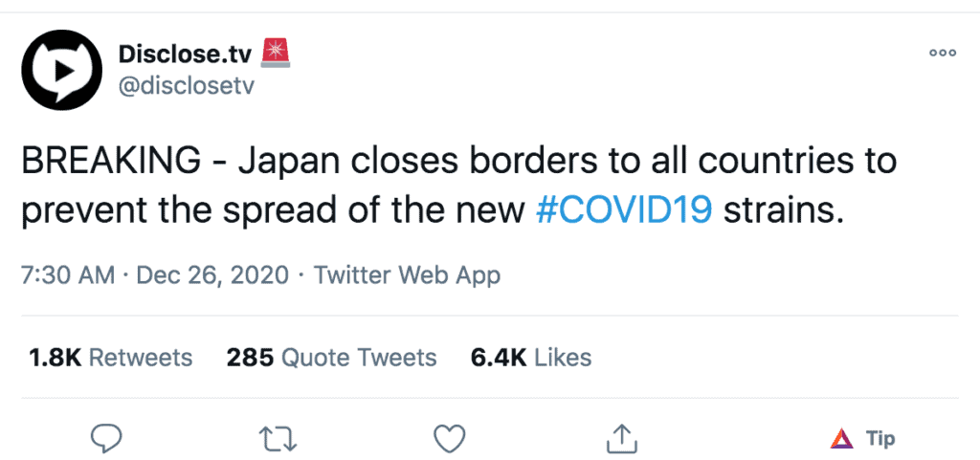View the 6.4K Likes list
The width and height of the screenshot is (980, 460).
click(x=531, y=358)
